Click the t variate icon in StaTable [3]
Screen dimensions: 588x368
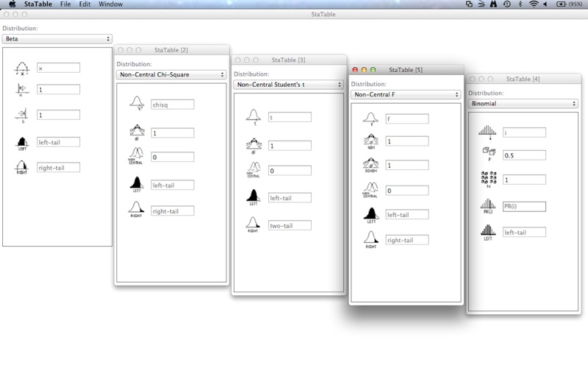[x=254, y=117]
